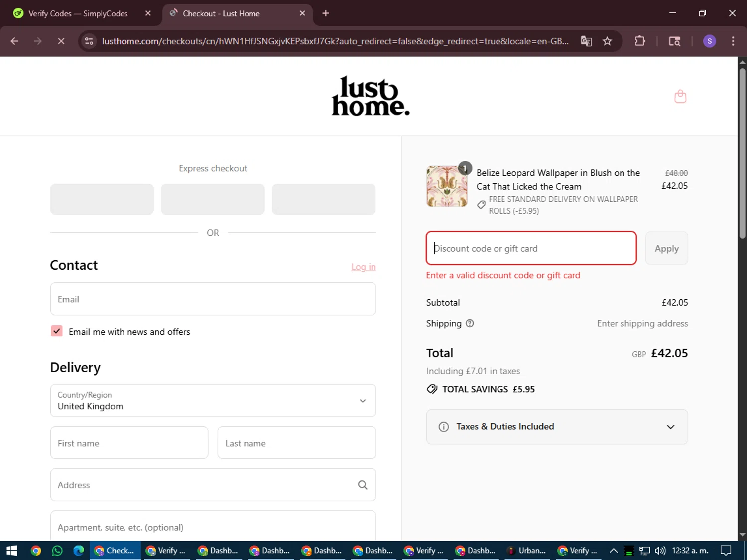Open the purple S profile avatar
The width and height of the screenshot is (747, 560).
point(709,41)
